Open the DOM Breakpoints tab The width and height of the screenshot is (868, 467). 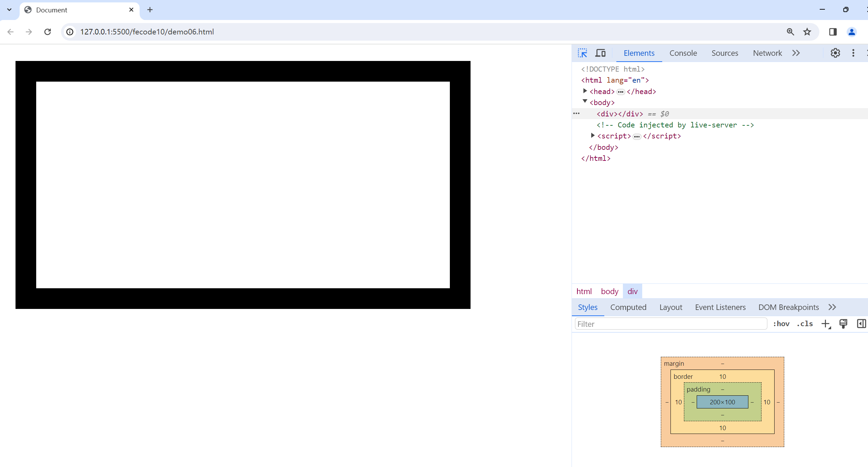click(x=788, y=307)
